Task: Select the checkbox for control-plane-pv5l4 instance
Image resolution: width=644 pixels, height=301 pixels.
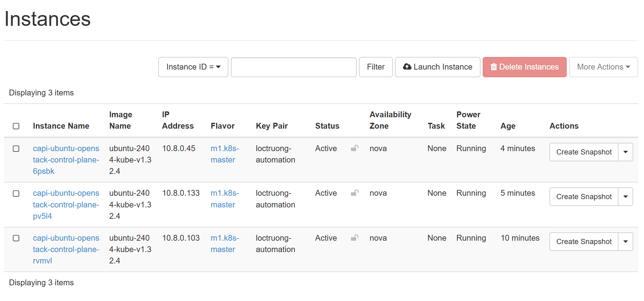Action: [x=16, y=194]
